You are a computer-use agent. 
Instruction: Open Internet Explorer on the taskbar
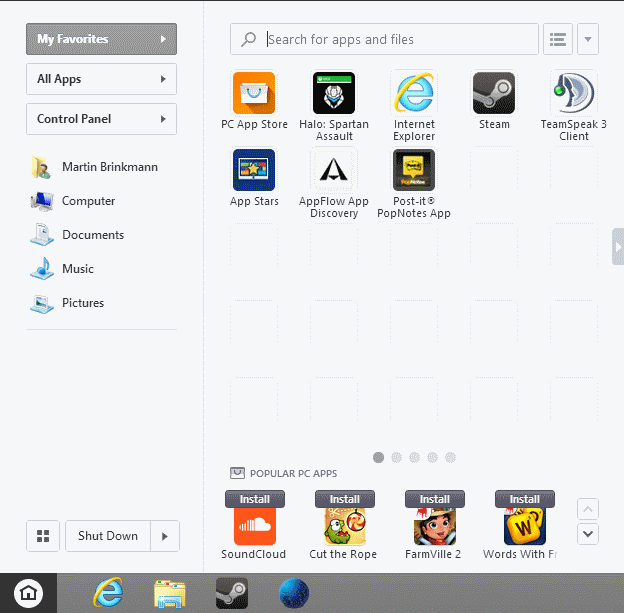coord(108,593)
